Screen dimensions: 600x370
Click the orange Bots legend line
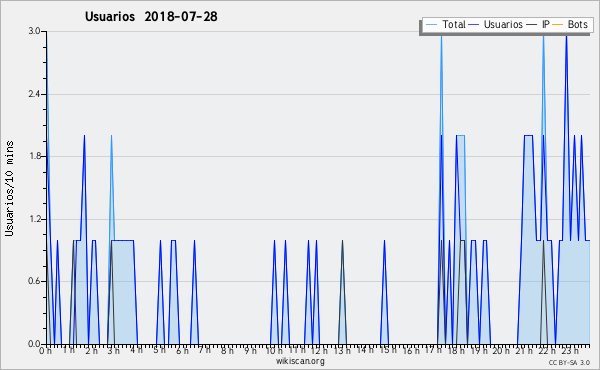(x=558, y=25)
